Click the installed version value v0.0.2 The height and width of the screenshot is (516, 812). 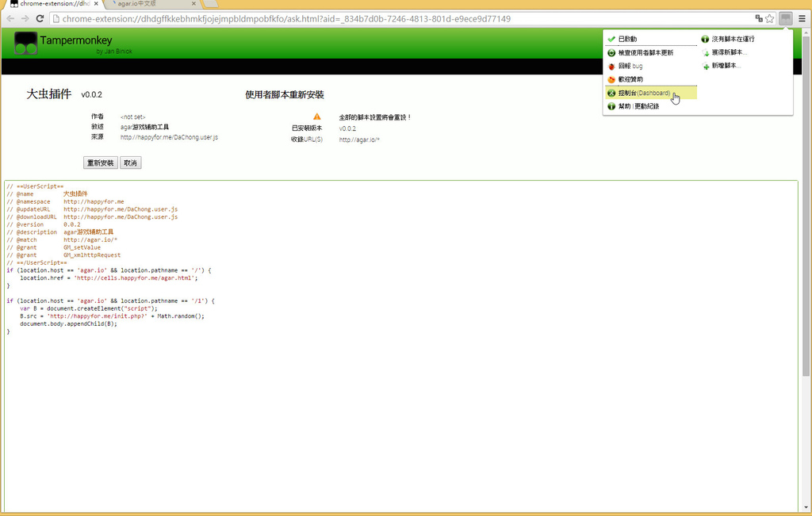coord(347,128)
